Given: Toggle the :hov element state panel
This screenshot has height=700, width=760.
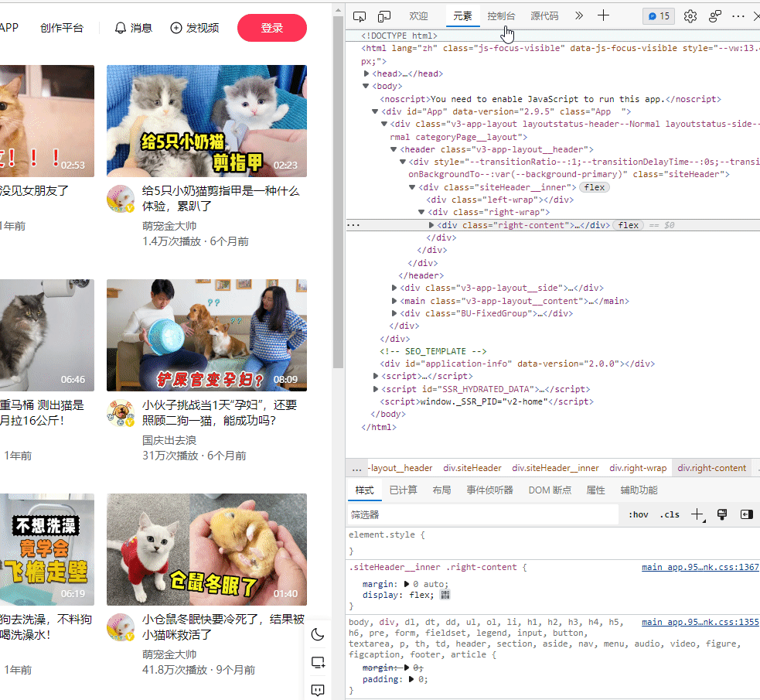Looking at the screenshot, I should pyautogui.click(x=639, y=514).
